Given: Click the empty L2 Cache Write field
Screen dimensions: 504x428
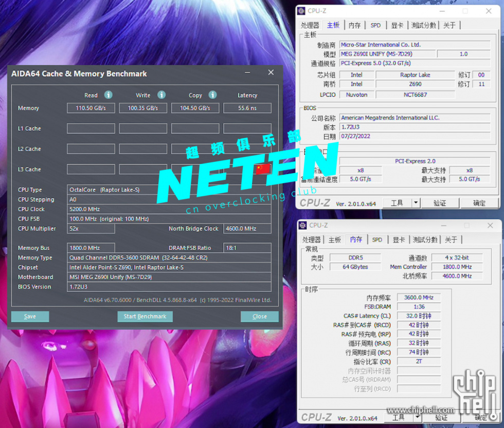Looking at the screenshot, I should coord(143,149).
